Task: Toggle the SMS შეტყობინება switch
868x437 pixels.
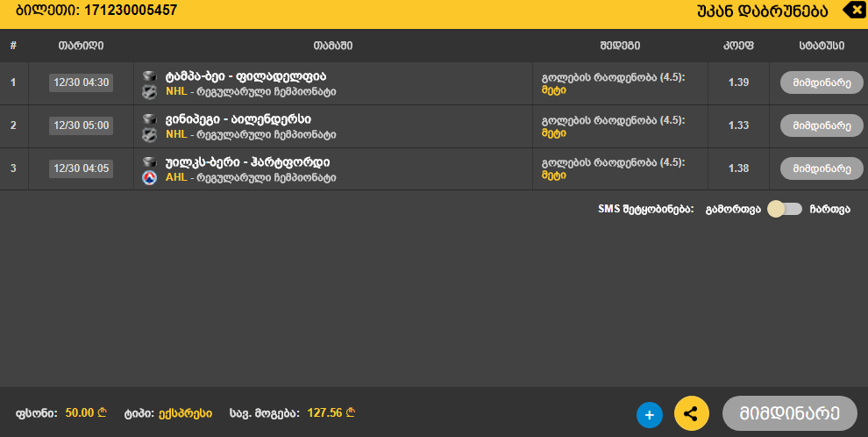Action: click(x=785, y=209)
